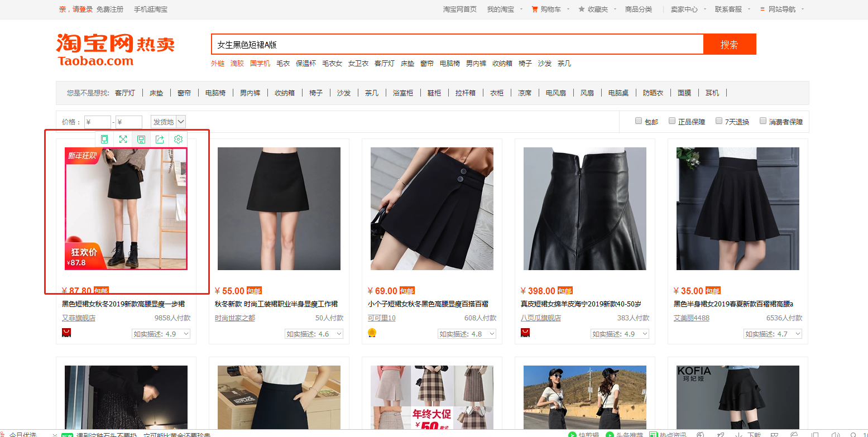Enable the 正品保障 checkbox
This screenshot has width=868, height=437.
(x=672, y=121)
